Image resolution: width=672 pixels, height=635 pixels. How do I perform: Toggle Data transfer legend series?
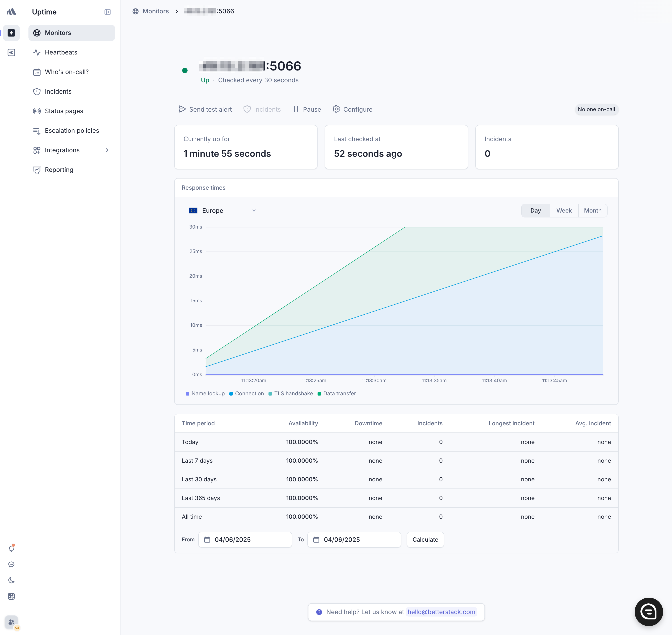pyautogui.click(x=337, y=393)
